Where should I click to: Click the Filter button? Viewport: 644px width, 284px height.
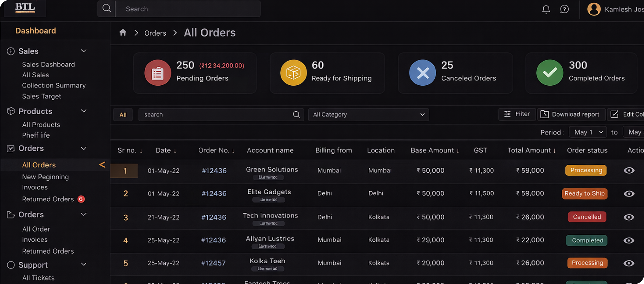[x=517, y=114]
